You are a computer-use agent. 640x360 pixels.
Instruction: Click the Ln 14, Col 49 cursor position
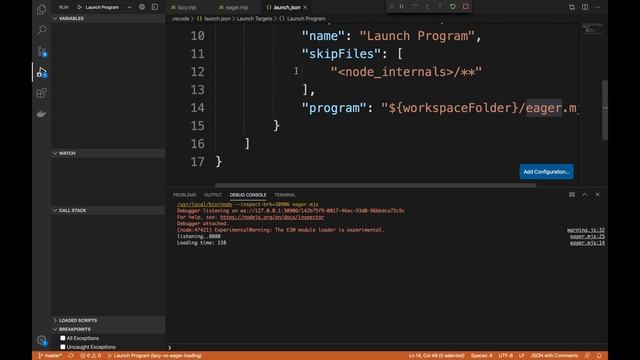[x=436, y=356]
